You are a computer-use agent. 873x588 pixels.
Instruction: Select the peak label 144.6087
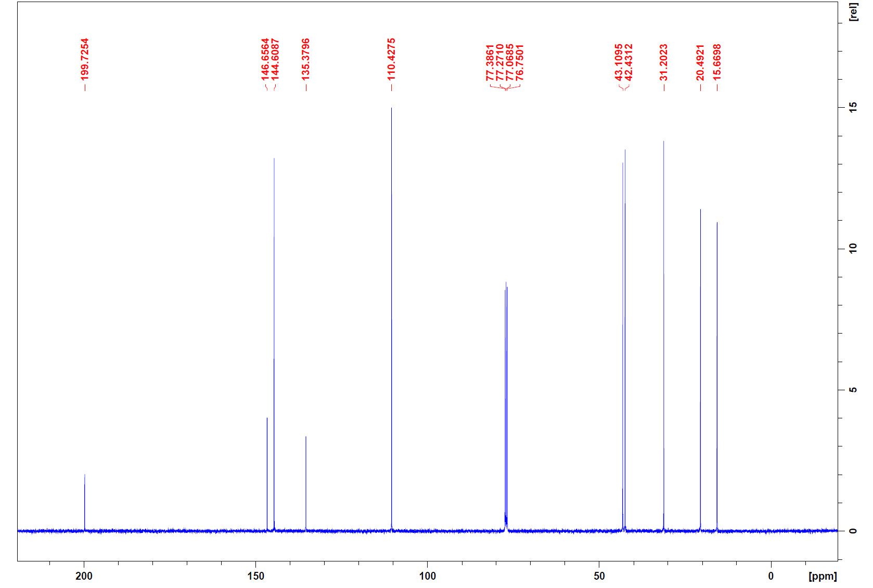(275, 59)
